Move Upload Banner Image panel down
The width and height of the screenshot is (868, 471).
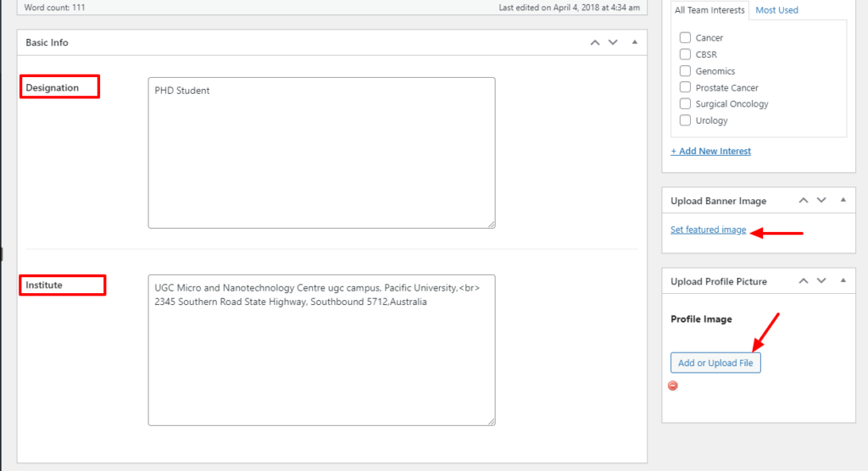coord(821,201)
